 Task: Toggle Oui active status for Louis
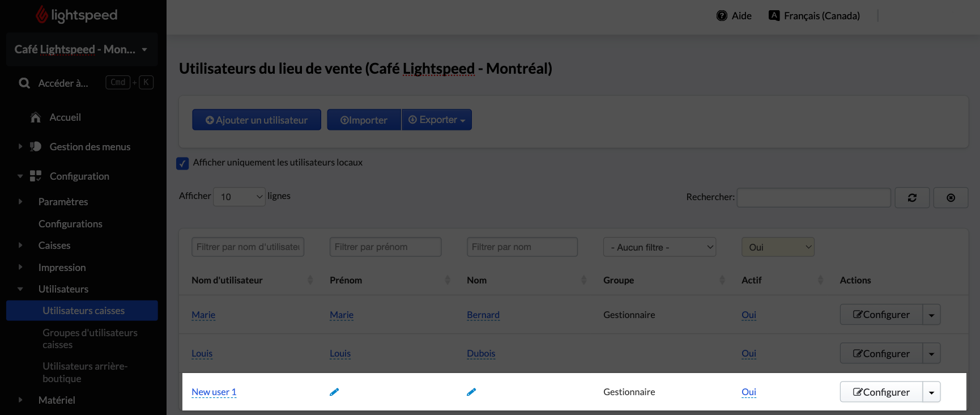pos(749,353)
